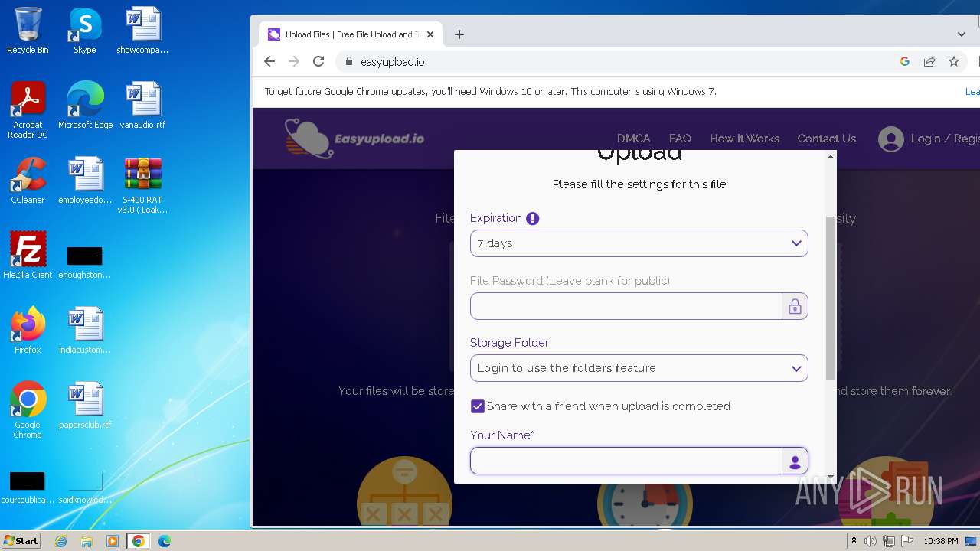980x551 pixels.
Task: Open the papersclub.rtf file icon
Action: (x=85, y=405)
